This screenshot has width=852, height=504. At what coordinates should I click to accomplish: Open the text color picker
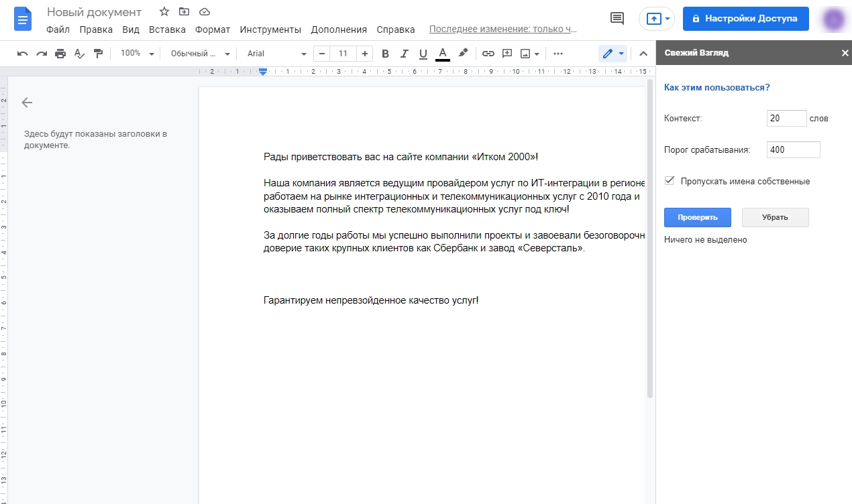click(442, 54)
